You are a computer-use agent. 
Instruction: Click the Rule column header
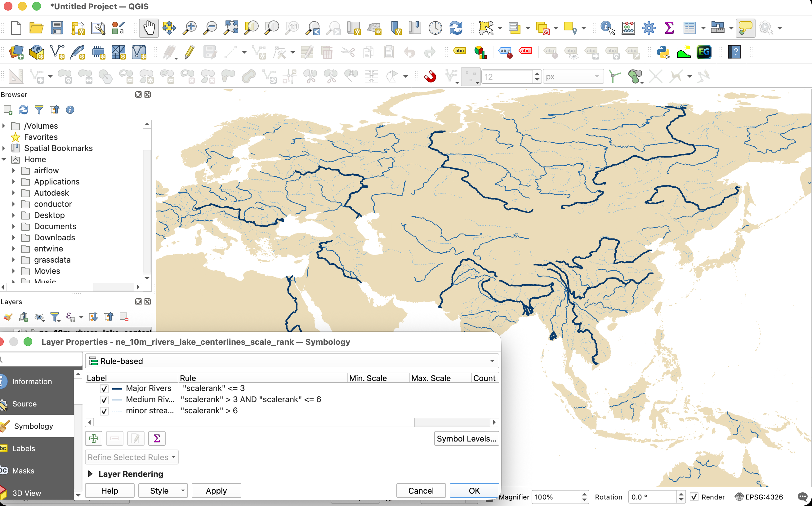click(263, 378)
